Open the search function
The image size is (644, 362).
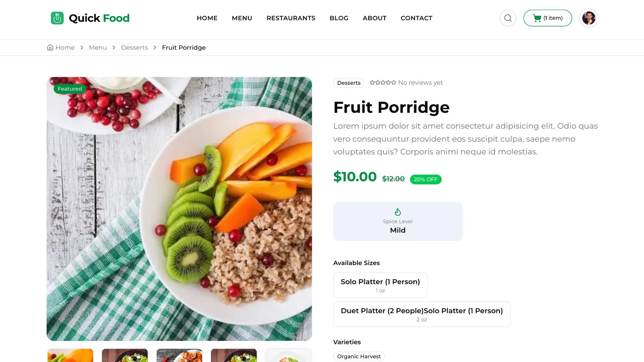click(x=508, y=18)
